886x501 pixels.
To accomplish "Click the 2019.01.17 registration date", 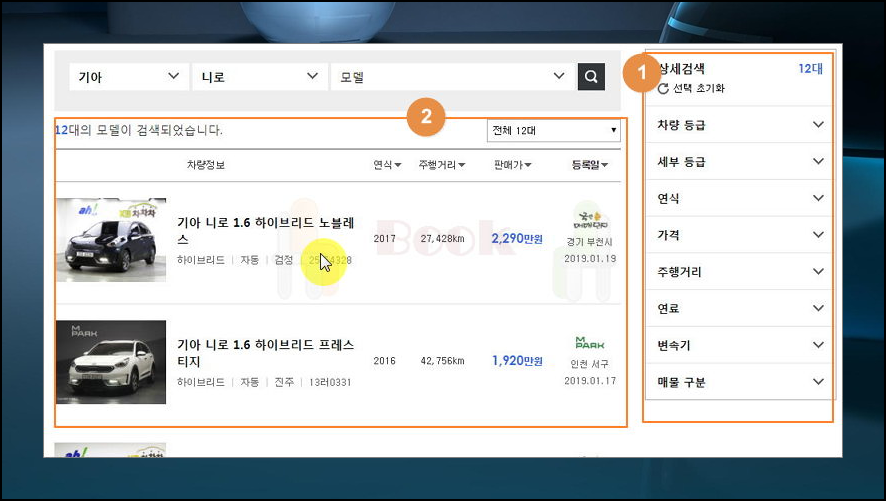I will pyautogui.click(x=590, y=381).
